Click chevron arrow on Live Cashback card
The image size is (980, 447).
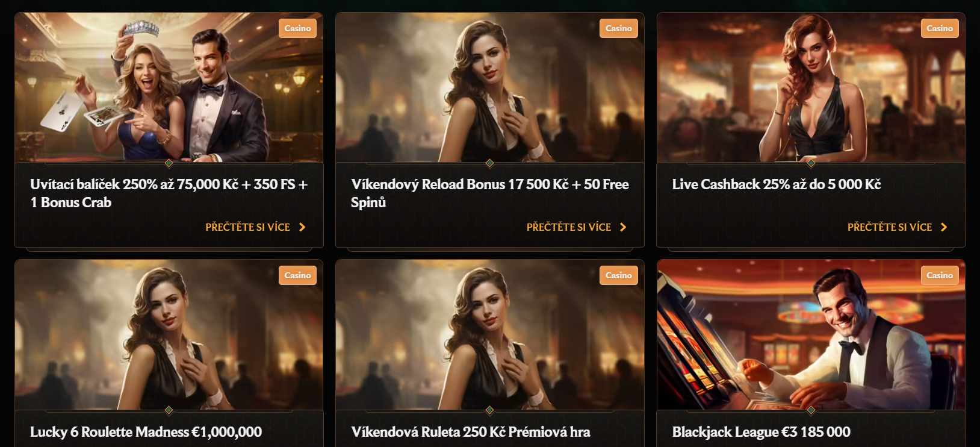[x=944, y=227]
